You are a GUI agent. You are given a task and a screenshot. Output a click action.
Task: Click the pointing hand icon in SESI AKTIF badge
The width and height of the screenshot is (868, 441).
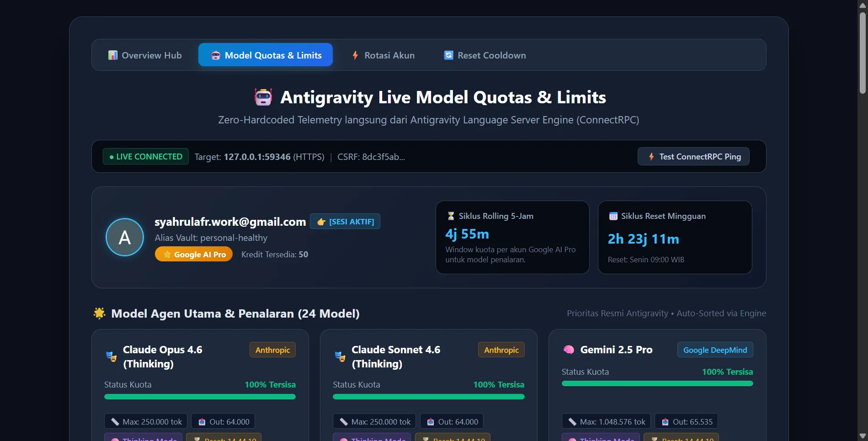tap(321, 222)
